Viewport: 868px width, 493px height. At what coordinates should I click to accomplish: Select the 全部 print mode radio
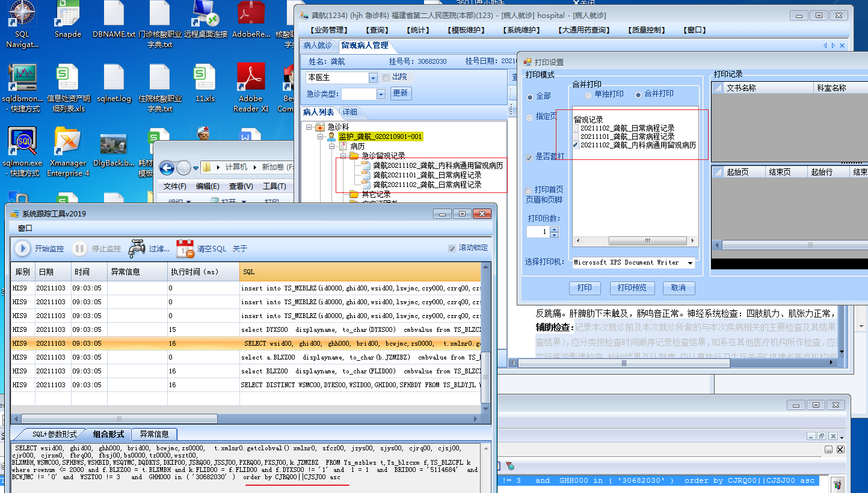(x=530, y=97)
